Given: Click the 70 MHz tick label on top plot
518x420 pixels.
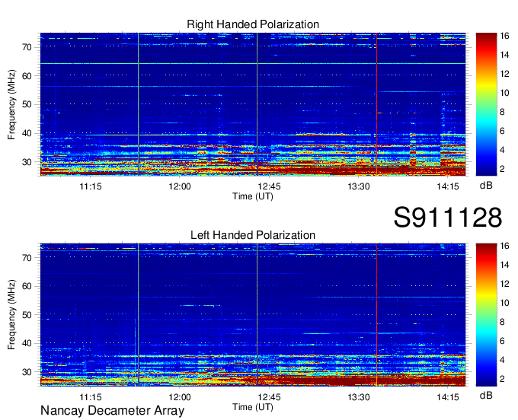Looking at the screenshot, I should pos(27,47).
